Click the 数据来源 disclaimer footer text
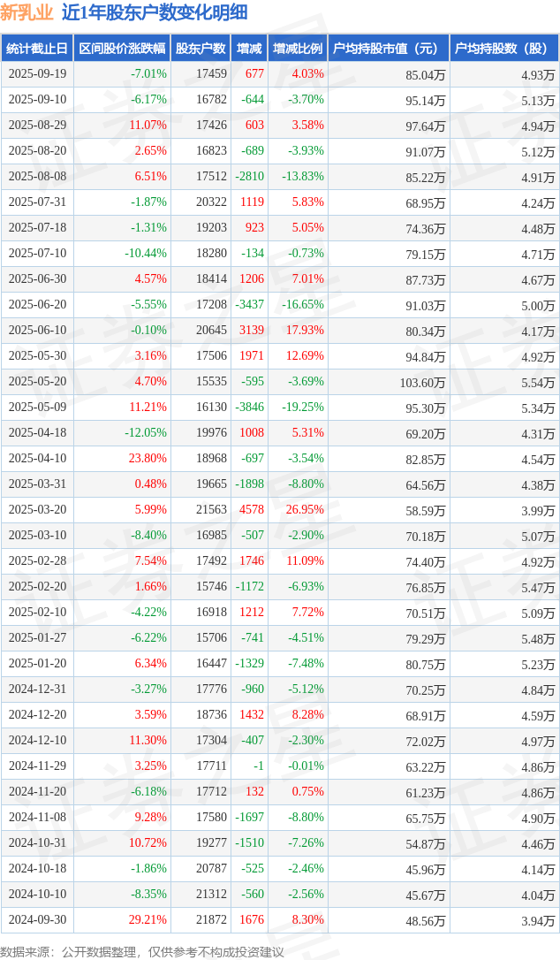 pyautogui.click(x=142, y=951)
